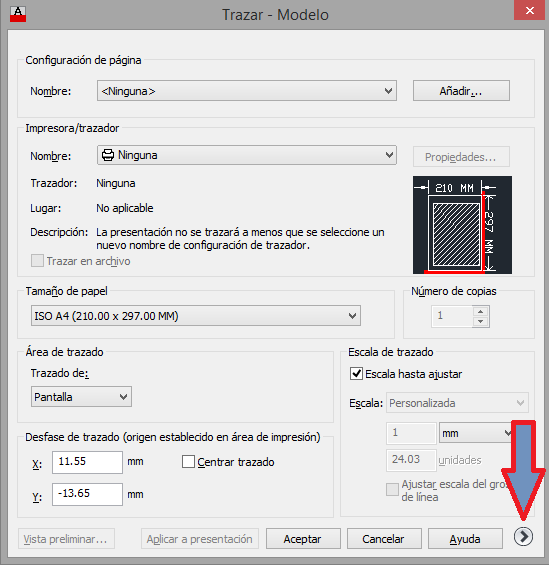Click the Y offset field showing -13.65
Viewport: 549px width, 565px height.
(87, 494)
